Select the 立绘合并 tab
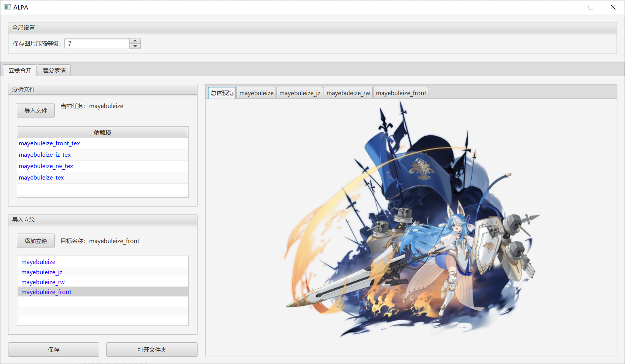The width and height of the screenshot is (625, 364). pyautogui.click(x=19, y=70)
